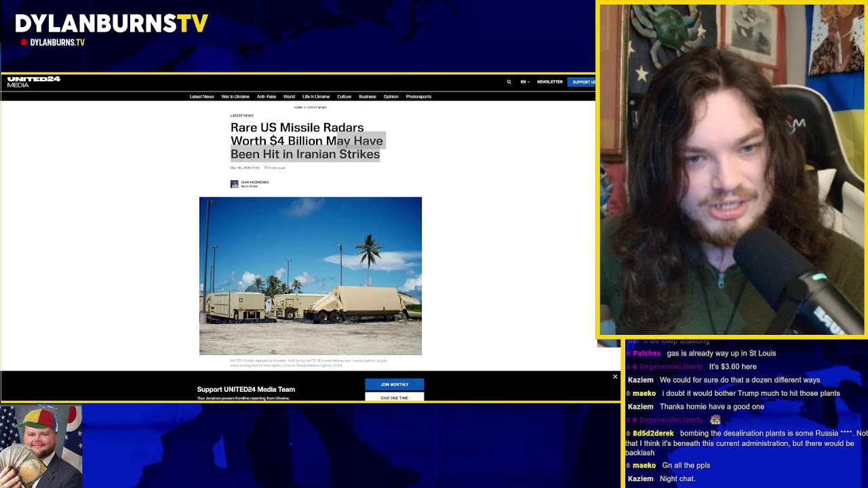Image resolution: width=868 pixels, height=488 pixels.
Task: Click the LATEST NEWS breadcrumb link
Action: [x=317, y=107]
